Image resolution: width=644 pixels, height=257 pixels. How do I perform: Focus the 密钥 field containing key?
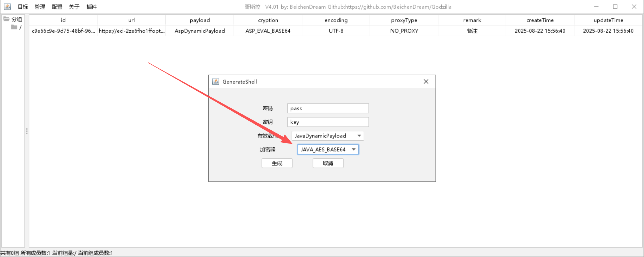tap(328, 122)
